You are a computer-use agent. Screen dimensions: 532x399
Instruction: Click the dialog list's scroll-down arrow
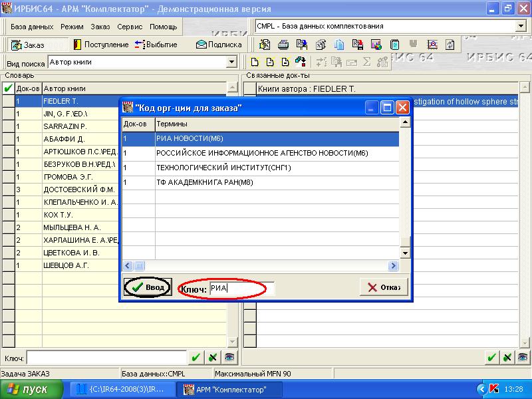405,253
